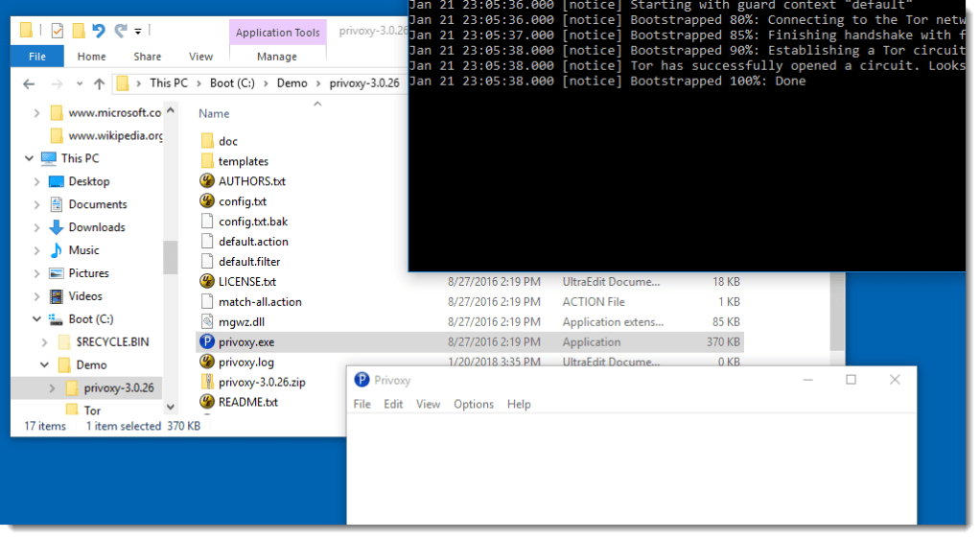This screenshot has width=980, height=539.
Task: Select the config.txt file icon
Action: pyautogui.click(x=206, y=201)
